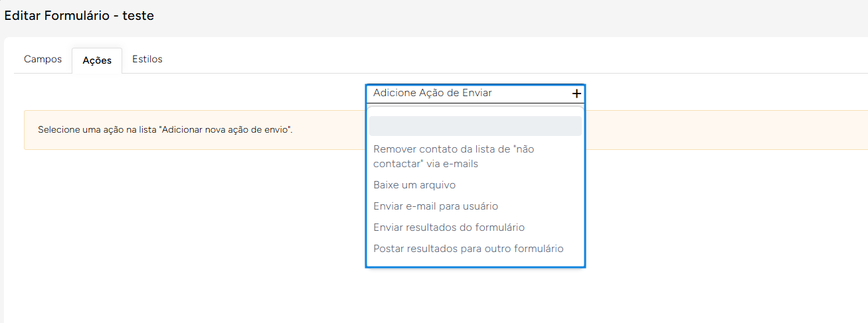Switch to the Campos tab
Viewport: 868px width, 323px height.
click(x=43, y=60)
